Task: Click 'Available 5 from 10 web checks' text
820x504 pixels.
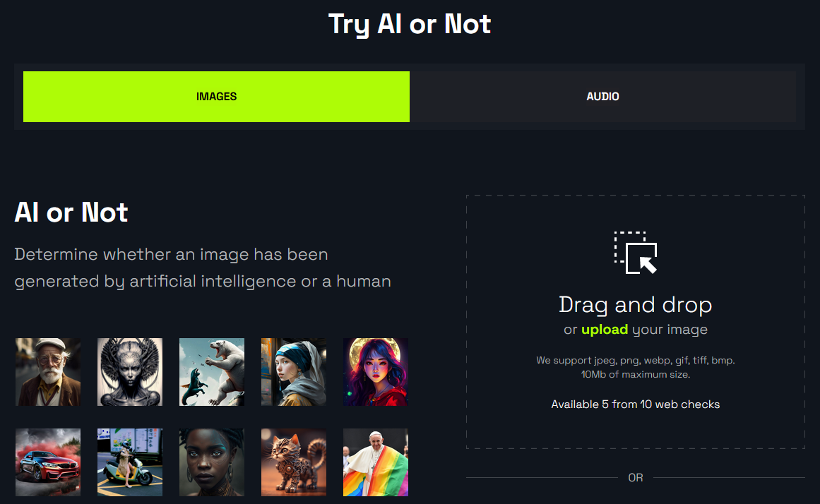Action: point(636,404)
